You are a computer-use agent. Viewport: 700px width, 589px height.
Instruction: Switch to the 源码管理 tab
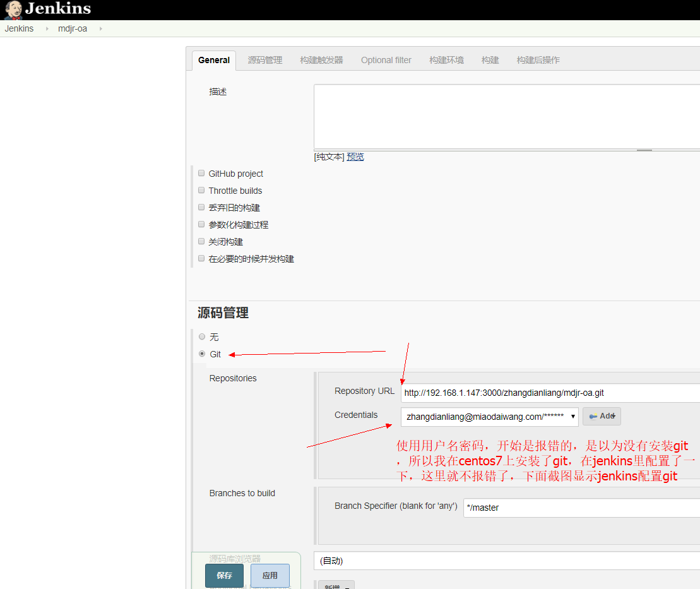click(x=264, y=60)
